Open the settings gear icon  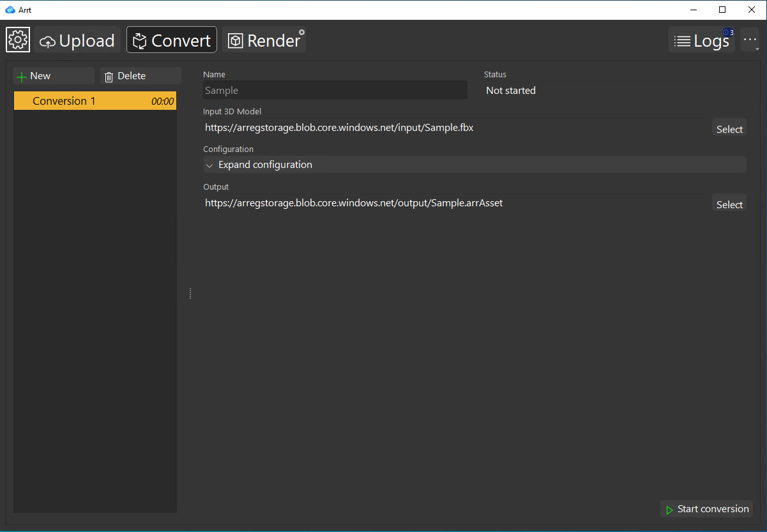[x=18, y=40]
